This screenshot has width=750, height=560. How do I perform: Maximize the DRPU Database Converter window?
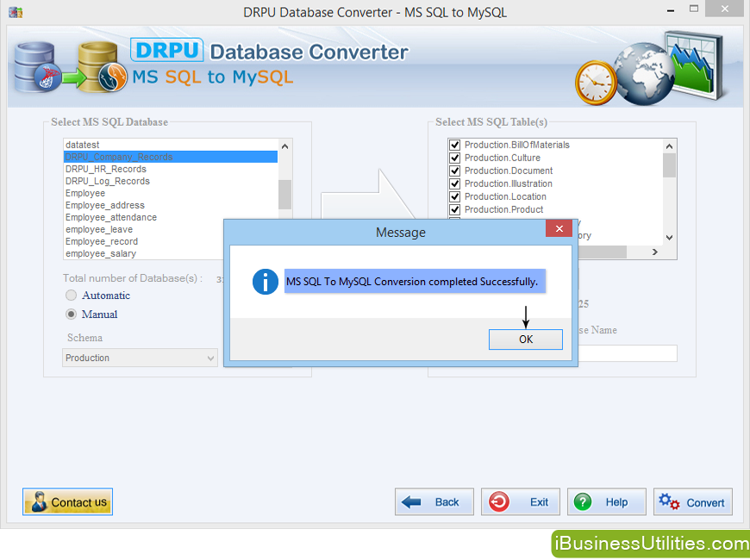click(694, 9)
